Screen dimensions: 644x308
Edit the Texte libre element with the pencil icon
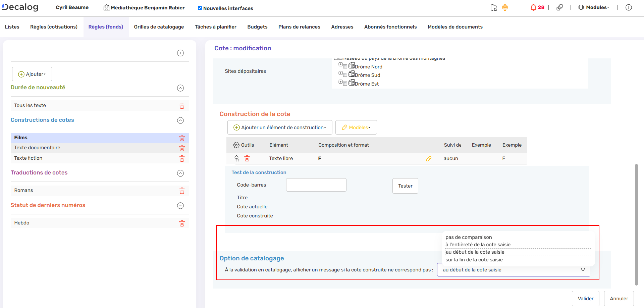(429, 158)
